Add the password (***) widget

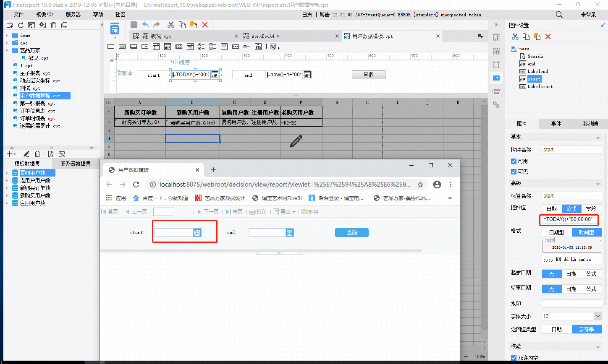pos(235,46)
